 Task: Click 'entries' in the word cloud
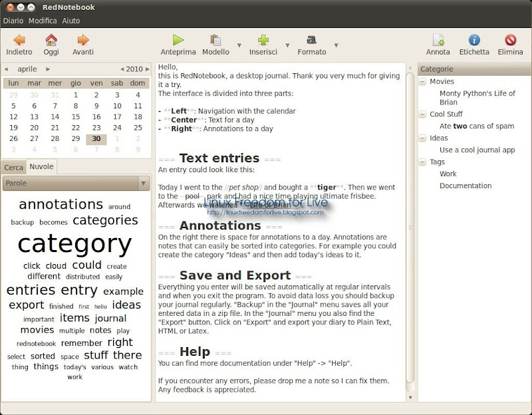tap(31, 290)
